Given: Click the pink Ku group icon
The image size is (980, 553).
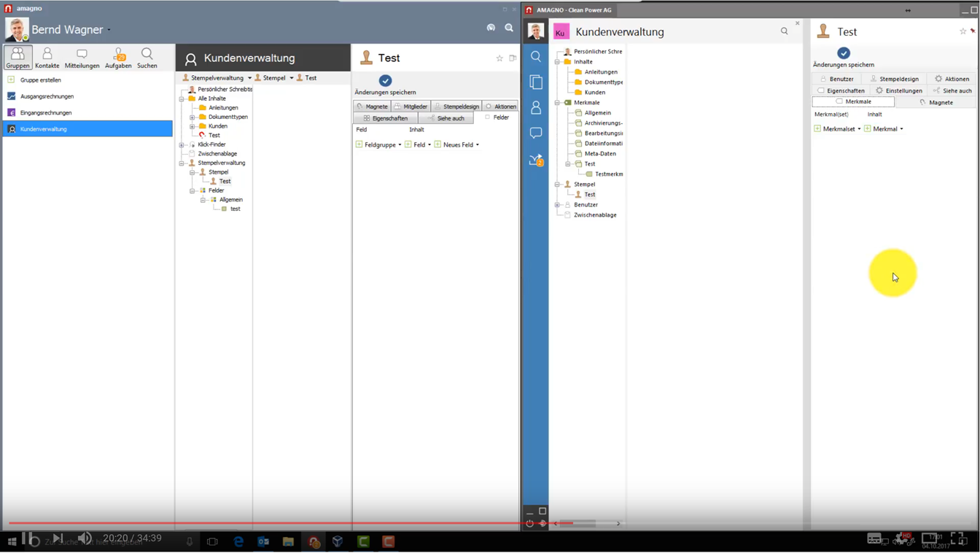Looking at the screenshot, I should (561, 32).
